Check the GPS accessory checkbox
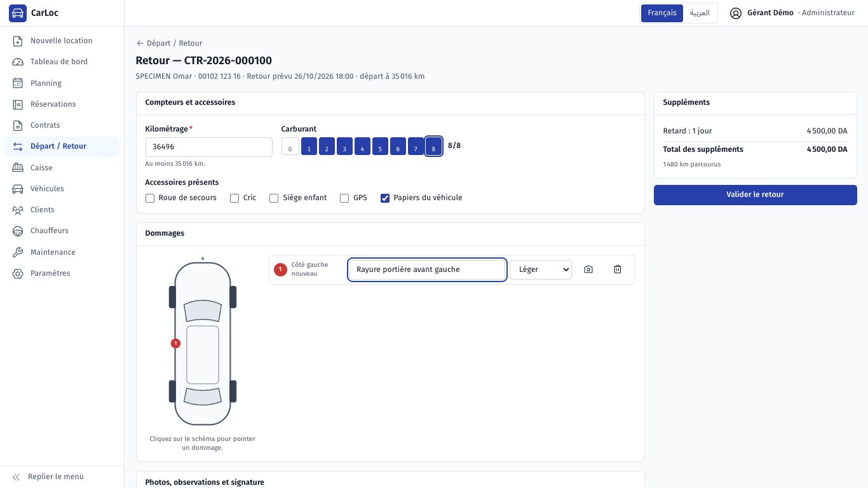Image resolution: width=868 pixels, height=488 pixels. tap(344, 198)
